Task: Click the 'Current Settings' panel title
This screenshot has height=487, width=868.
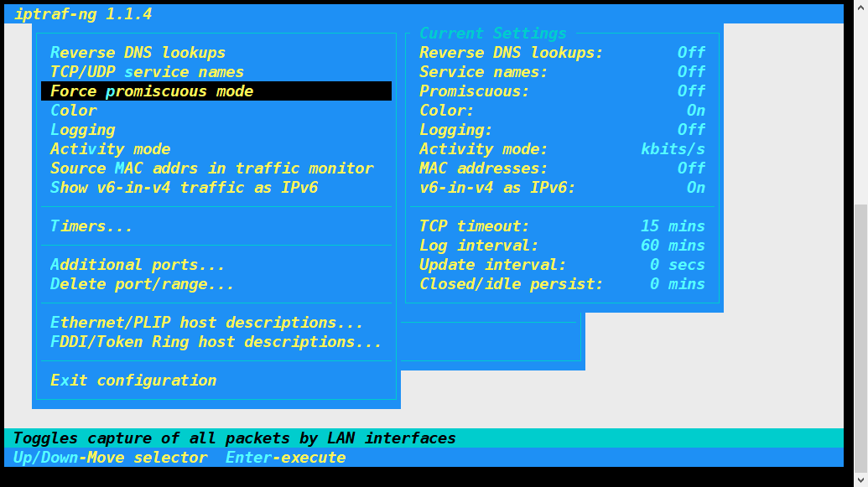Action: click(x=492, y=34)
